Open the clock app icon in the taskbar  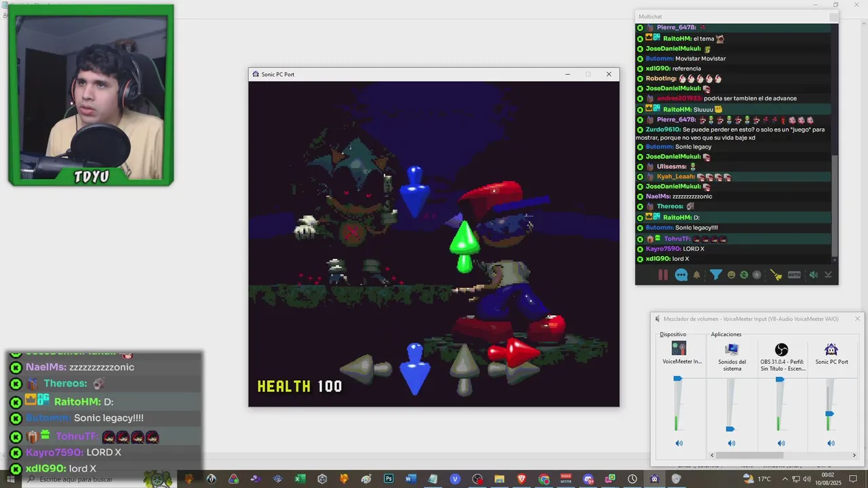pos(632,479)
